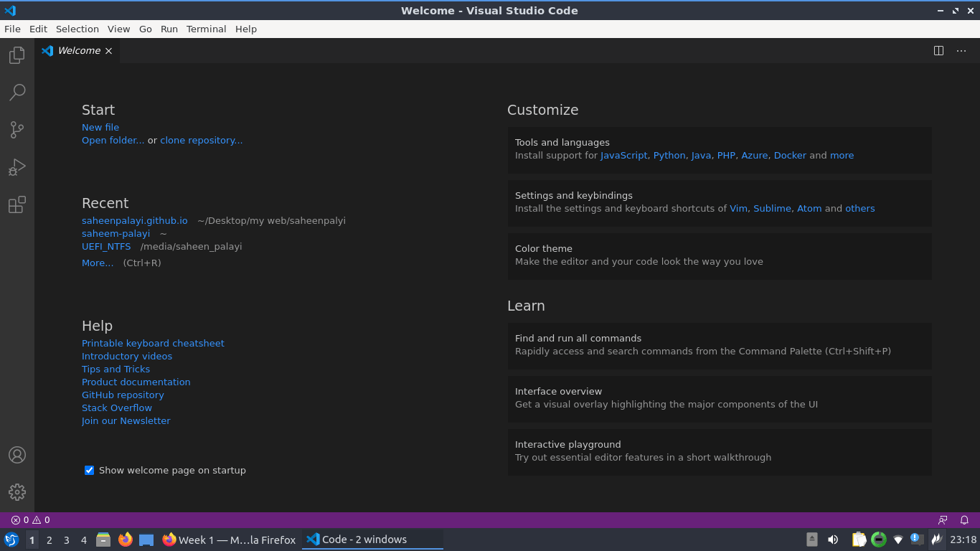Switch to Week 1 Firefox taskbar window
The height and width of the screenshot is (551, 980).
tap(229, 540)
